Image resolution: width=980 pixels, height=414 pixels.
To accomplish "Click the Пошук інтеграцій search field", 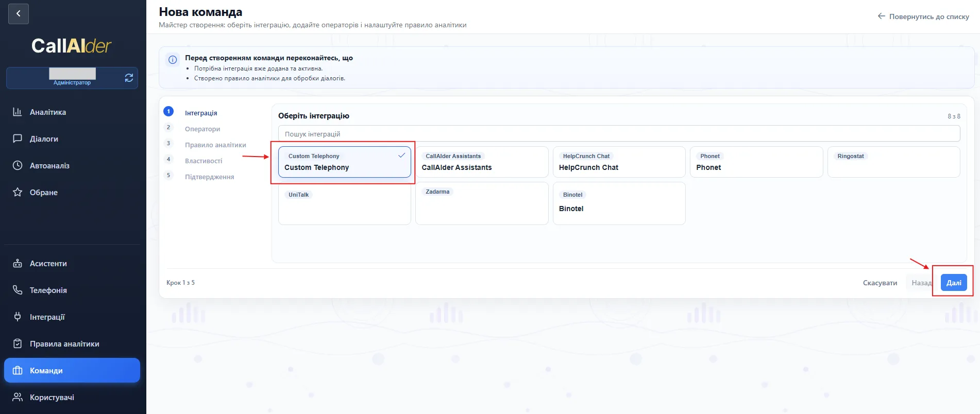I will tap(619, 134).
